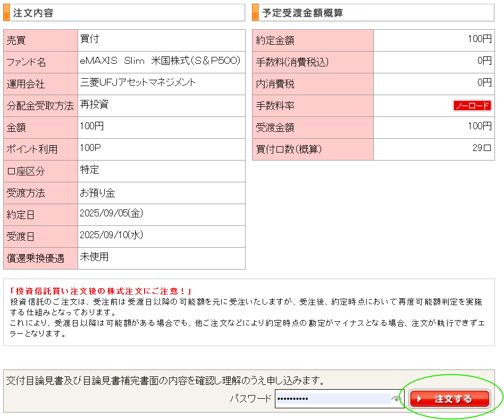The image size is (504, 420).
Task: Select 三菱UFJアセットマネジメント company value
Action: tap(138, 82)
